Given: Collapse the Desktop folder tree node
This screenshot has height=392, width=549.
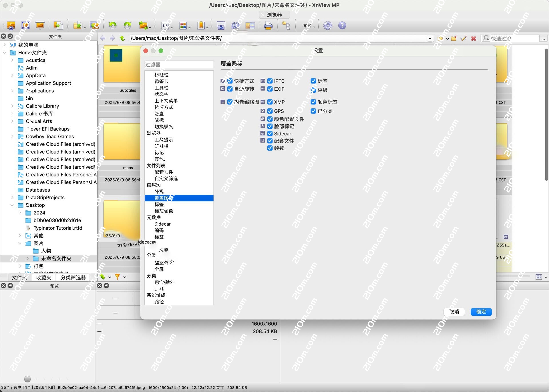Looking at the screenshot, I should click(x=12, y=205).
